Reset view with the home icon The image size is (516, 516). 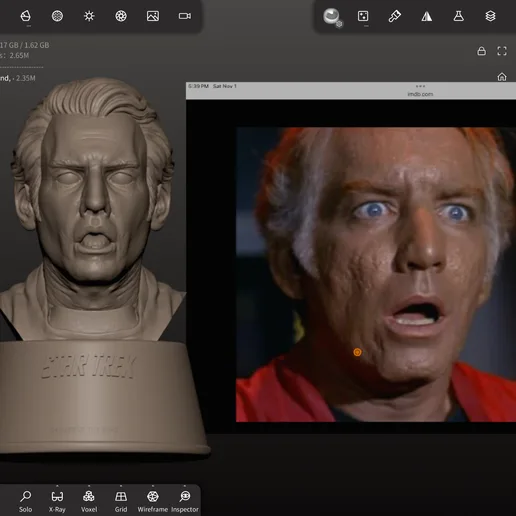click(x=502, y=77)
